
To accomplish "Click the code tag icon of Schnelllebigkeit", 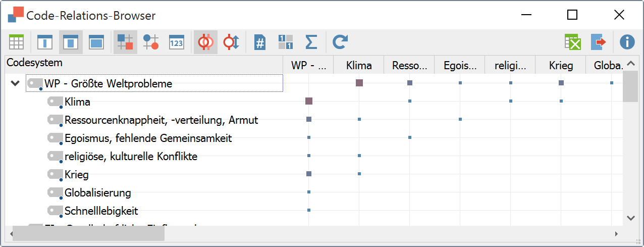I will (x=55, y=211).
